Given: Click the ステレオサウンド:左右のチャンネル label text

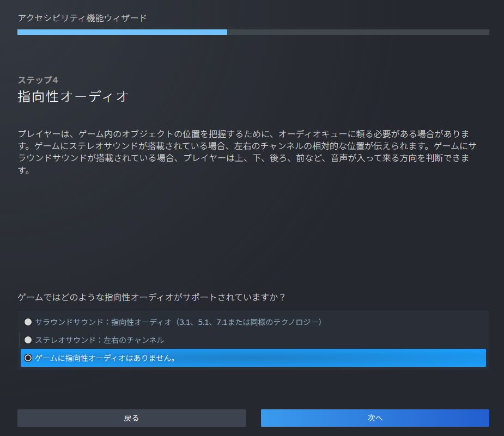Looking at the screenshot, I should tap(100, 340).
